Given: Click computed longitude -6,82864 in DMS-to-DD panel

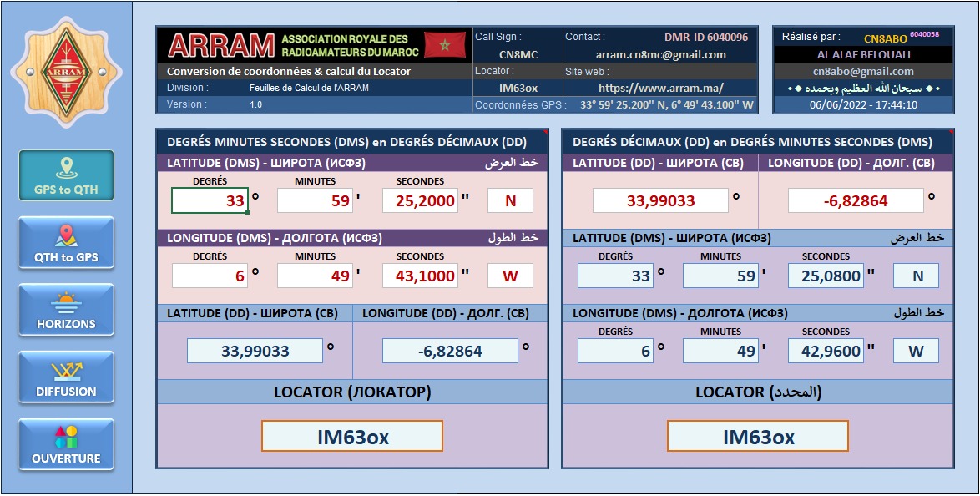Looking at the screenshot, I should click(450, 351).
